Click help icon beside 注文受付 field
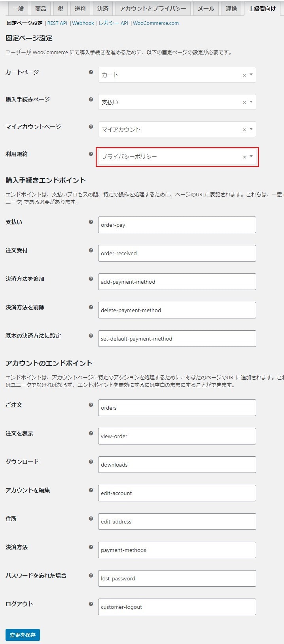 [91, 250]
